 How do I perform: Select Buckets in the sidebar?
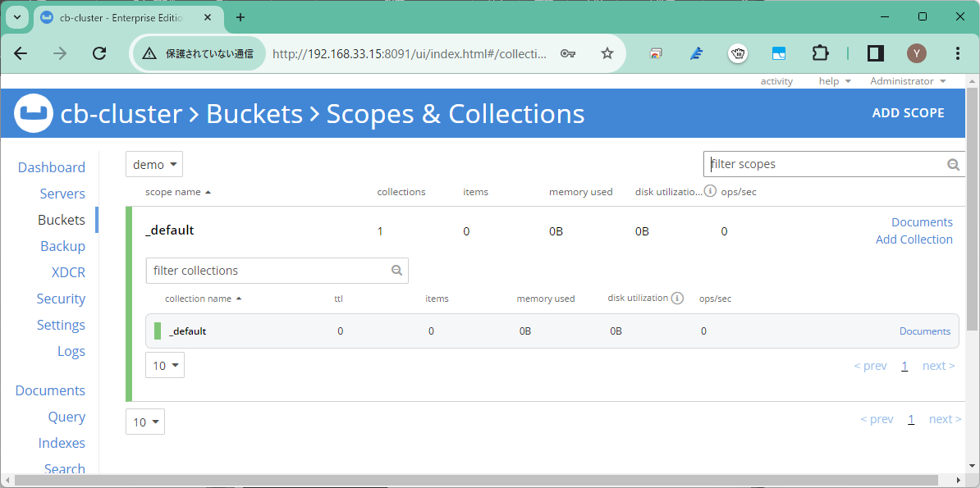62,220
